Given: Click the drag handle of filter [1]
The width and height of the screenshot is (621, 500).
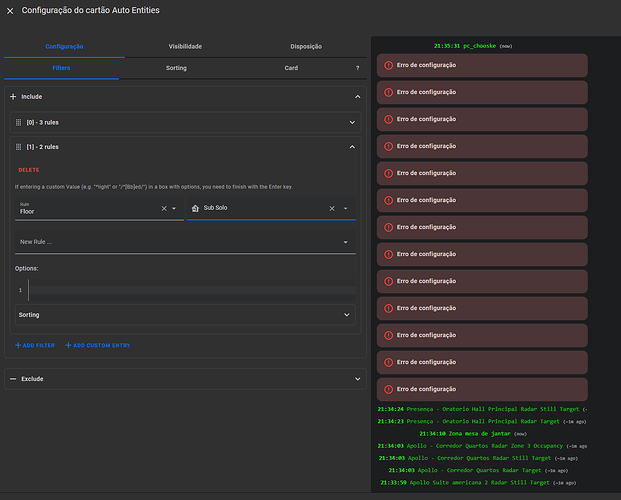Looking at the screenshot, I should pos(19,146).
